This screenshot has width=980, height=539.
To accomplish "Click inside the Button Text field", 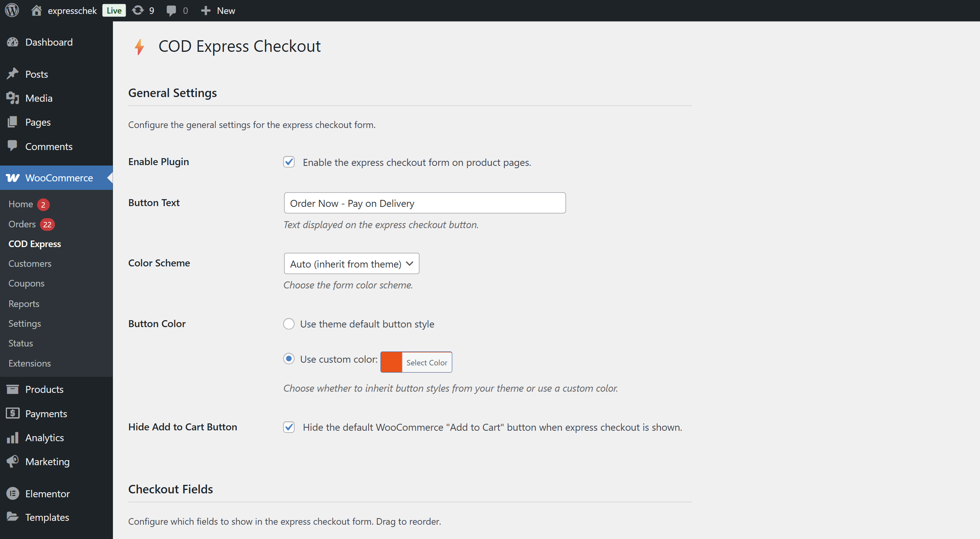I will tap(424, 203).
